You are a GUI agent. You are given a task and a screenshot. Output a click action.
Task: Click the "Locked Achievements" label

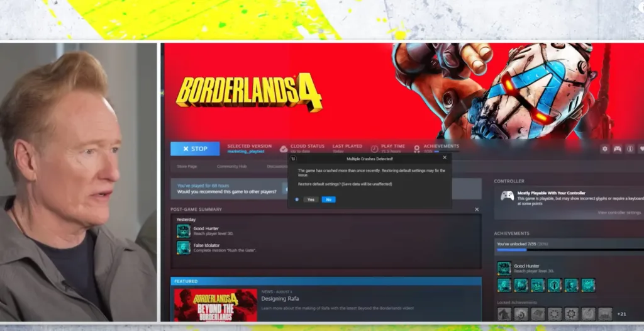point(517,303)
